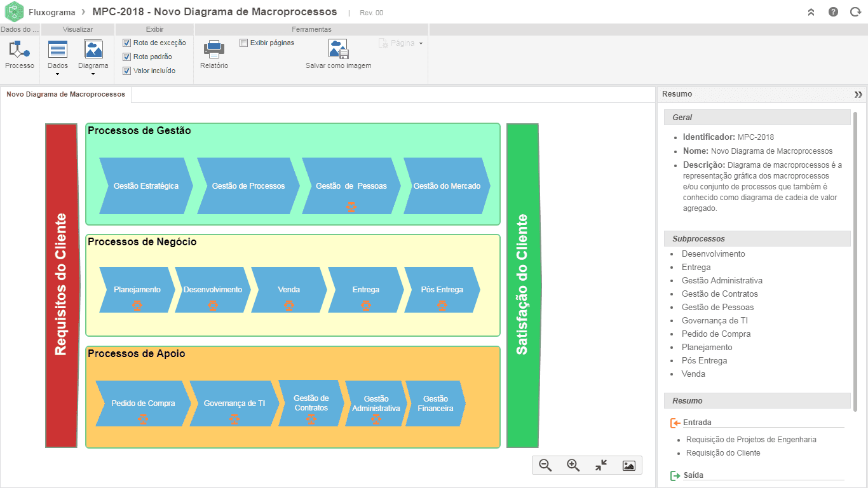Image resolution: width=868 pixels, height=488 pixels.
Task: Click Venda in Subprocessos list
Action: 693,374
